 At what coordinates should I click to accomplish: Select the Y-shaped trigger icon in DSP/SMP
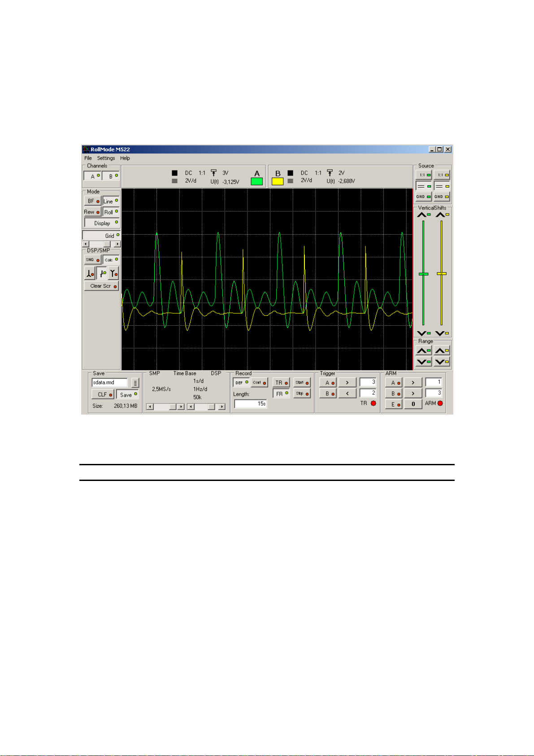[x=114, y=273]
